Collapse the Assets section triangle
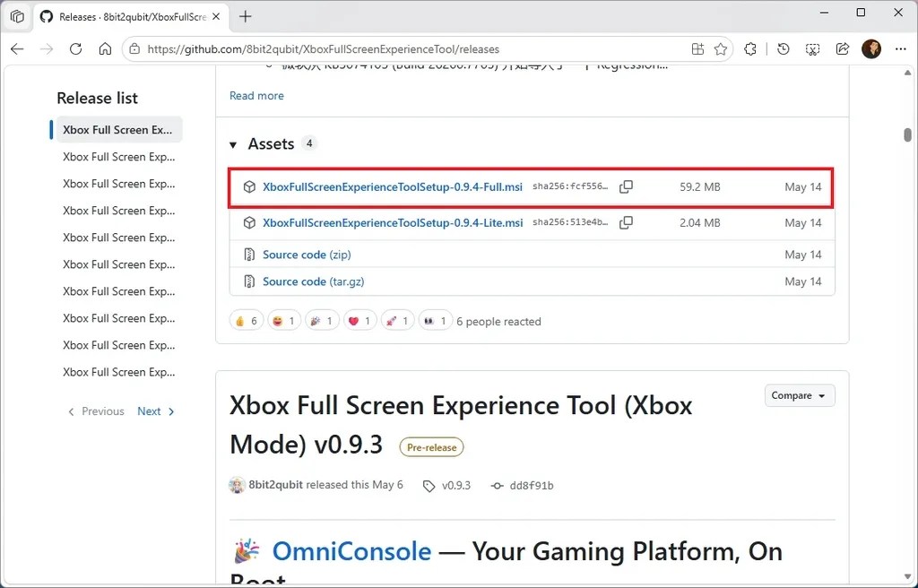This screenshot has width=918, height=588. coord(233,144)
